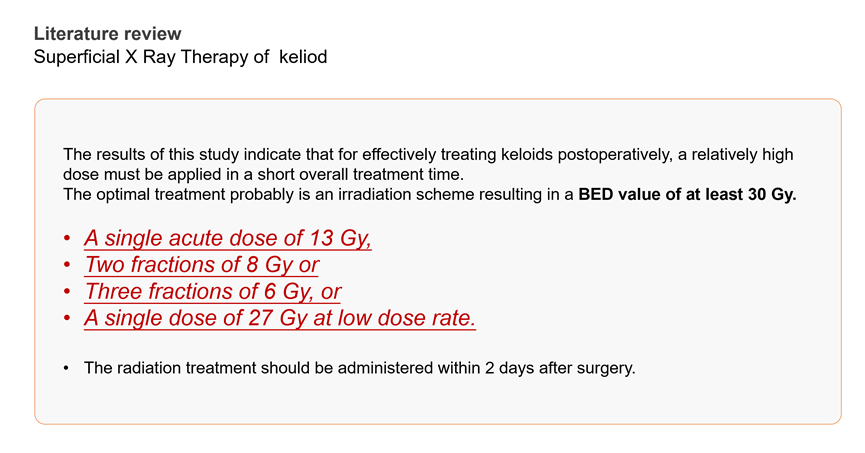The image size is (865, 453).
Task: Click bold "BED value of at least 30 Gy."
Action: 688,195
